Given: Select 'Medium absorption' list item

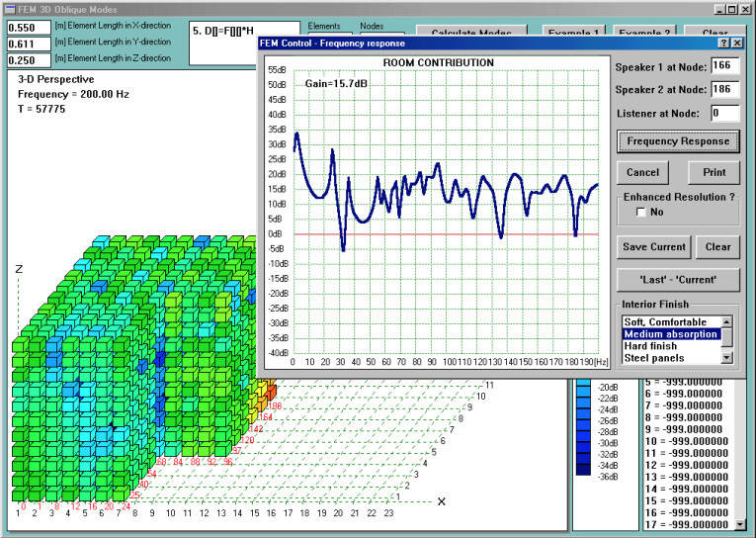Looking at the screenshot, I should tap(670, 334).
